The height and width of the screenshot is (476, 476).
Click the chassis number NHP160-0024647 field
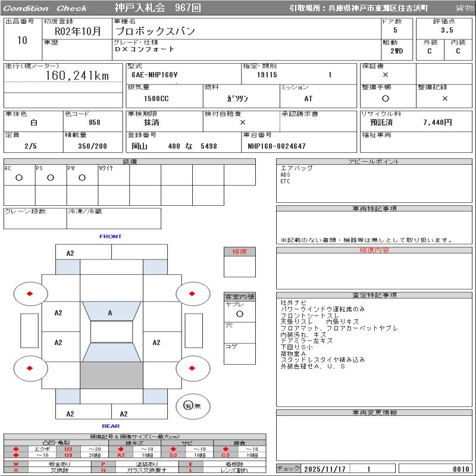(x=277, y=146)
